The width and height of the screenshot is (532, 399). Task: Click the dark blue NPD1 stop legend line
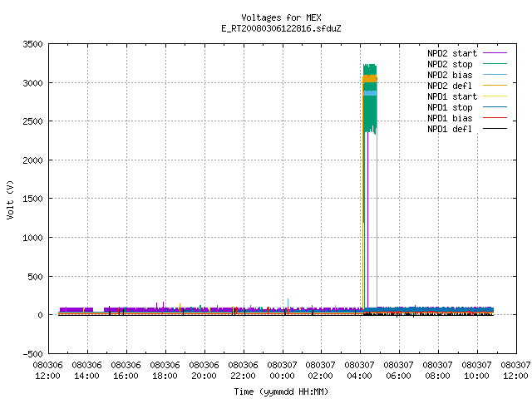click(495, 107)
